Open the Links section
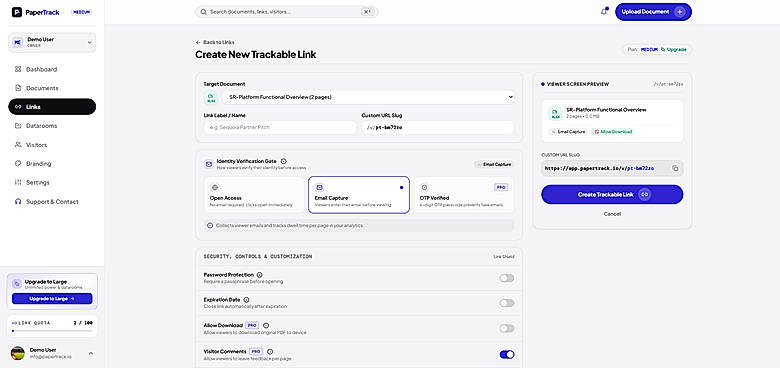This screenshot has height=368, width=780. [52, 107]
